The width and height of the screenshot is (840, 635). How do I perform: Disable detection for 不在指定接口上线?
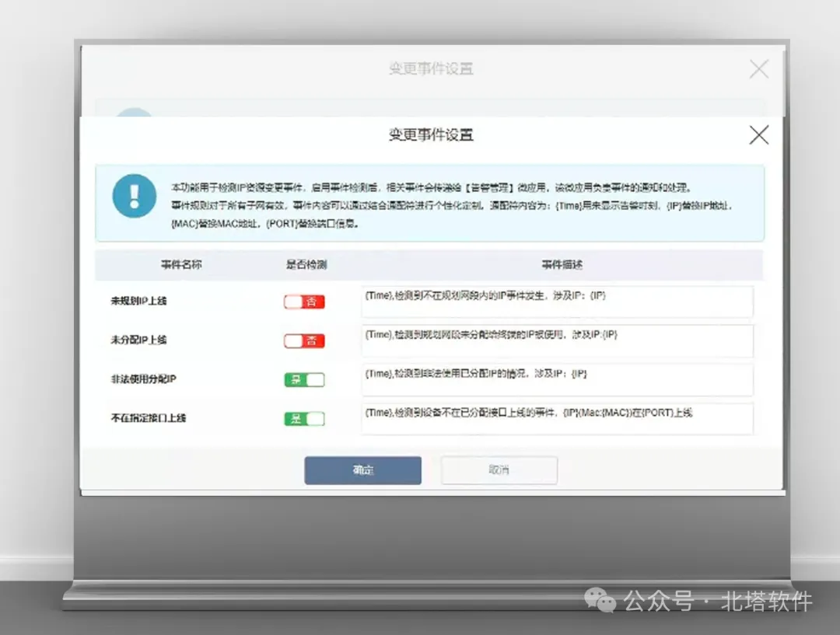(304, 419)
